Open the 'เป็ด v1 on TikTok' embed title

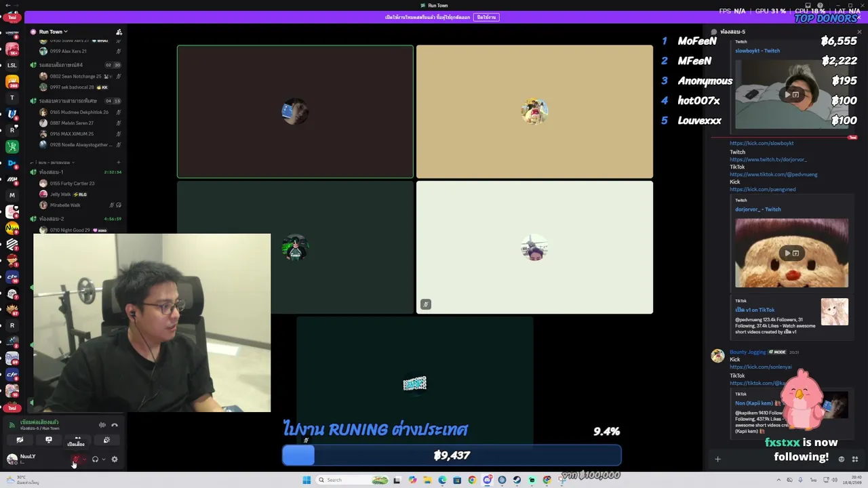coord(755,310)
